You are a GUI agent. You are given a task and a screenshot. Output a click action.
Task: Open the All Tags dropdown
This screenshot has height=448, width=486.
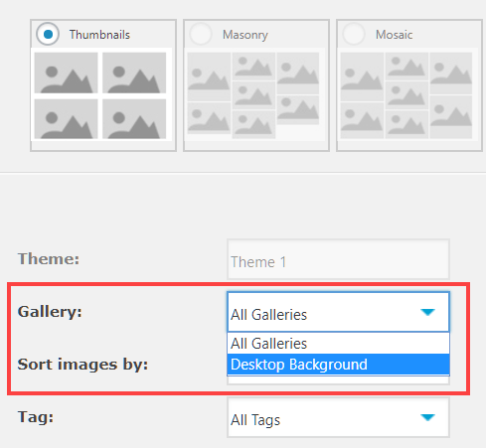[x=338, y=417]
